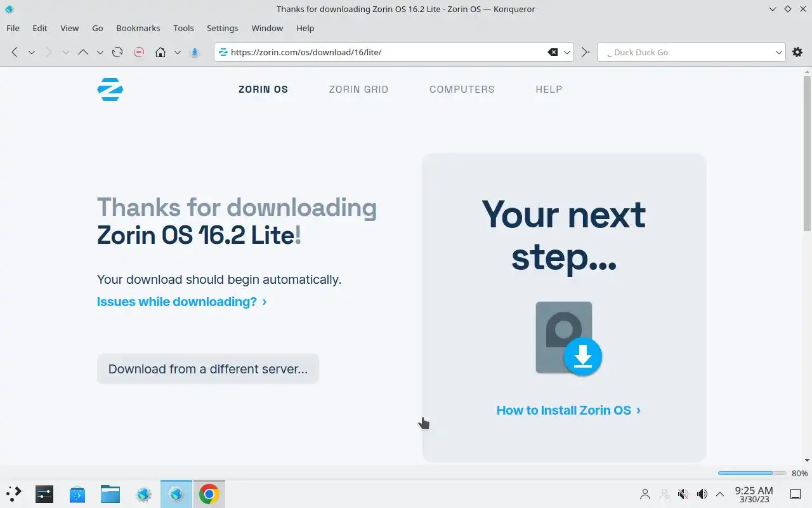
Task: Switch to Google Chrome in taskbar
Action: (x=209, y=493)
